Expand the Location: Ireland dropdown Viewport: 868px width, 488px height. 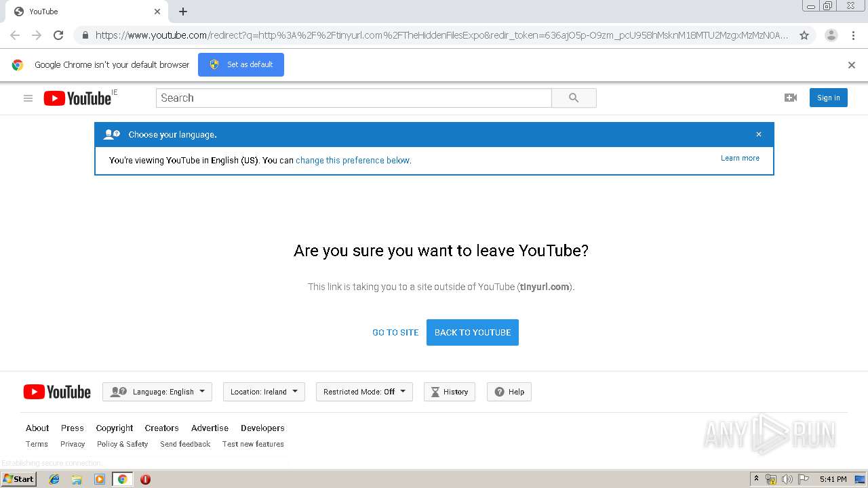click(x=264, y=392)
